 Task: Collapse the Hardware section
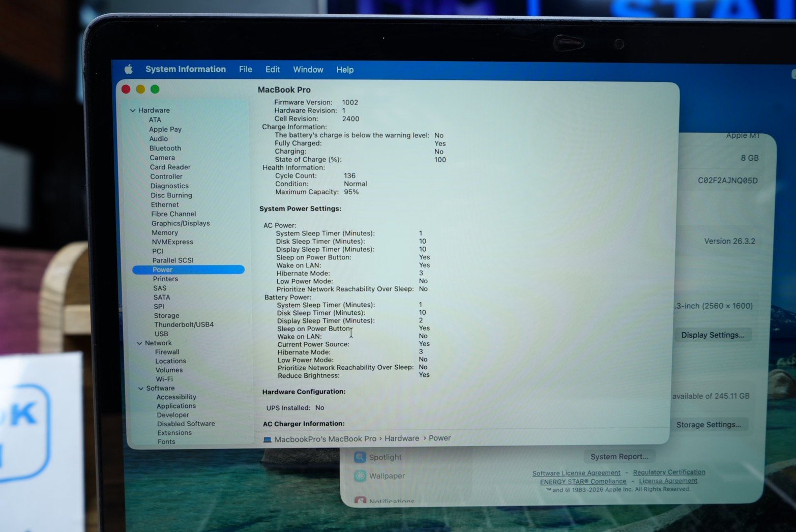(x=133, y=110)
